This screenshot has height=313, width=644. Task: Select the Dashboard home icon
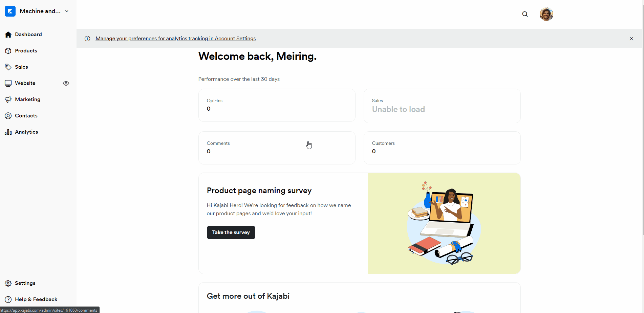tap(8, 34)
